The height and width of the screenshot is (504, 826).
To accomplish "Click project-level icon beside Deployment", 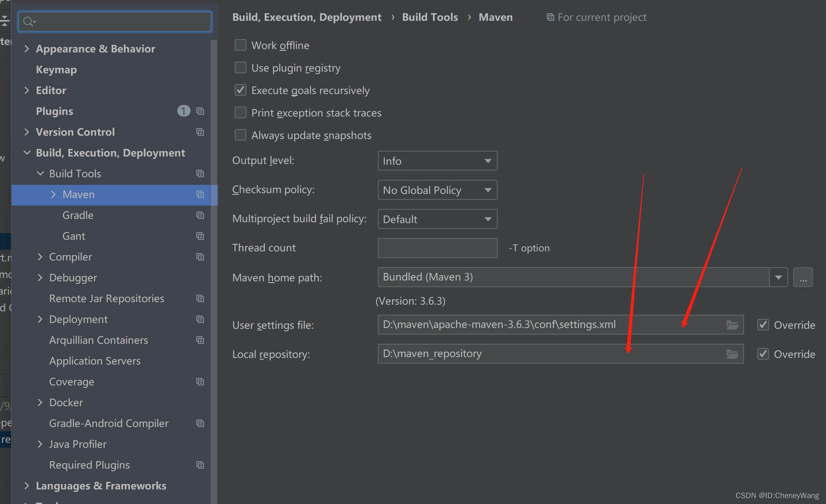I will 200,319.
